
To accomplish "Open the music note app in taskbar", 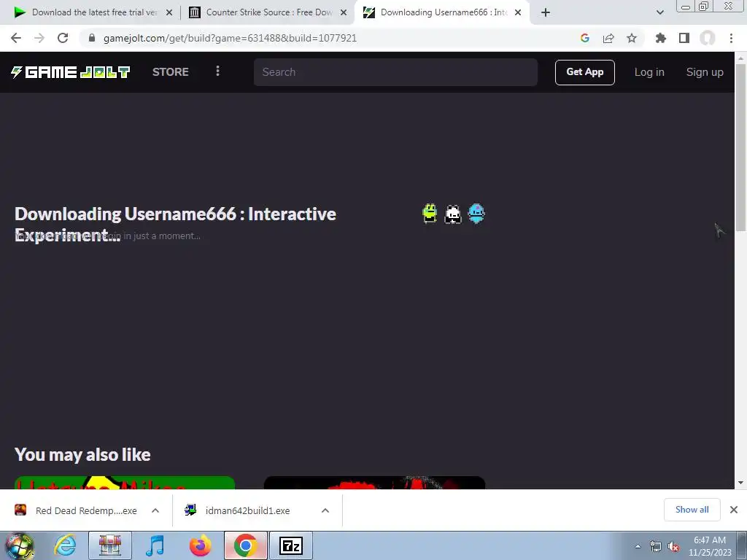I will (155, 545).
